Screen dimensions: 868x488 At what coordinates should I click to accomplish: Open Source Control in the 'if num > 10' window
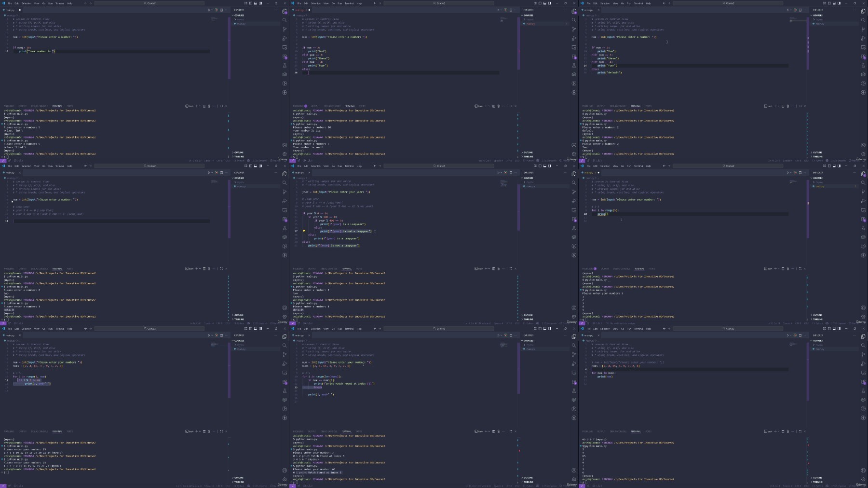(x=285, y=29)
